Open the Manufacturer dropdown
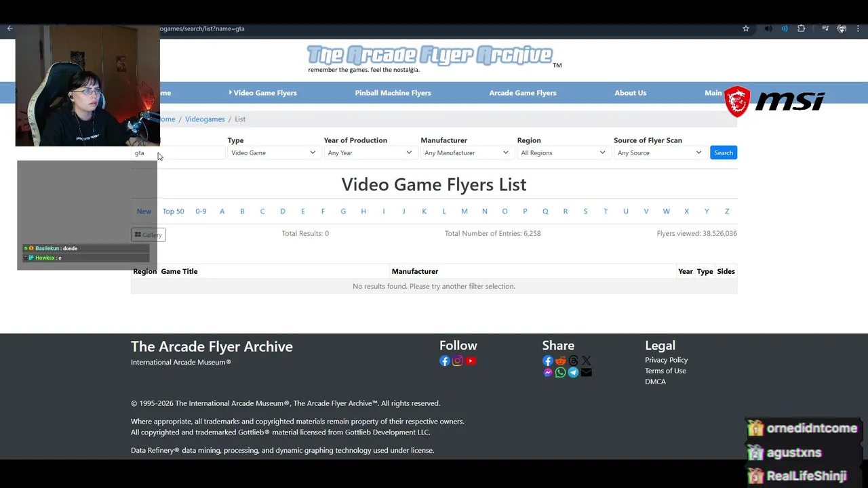 (467, 152)
